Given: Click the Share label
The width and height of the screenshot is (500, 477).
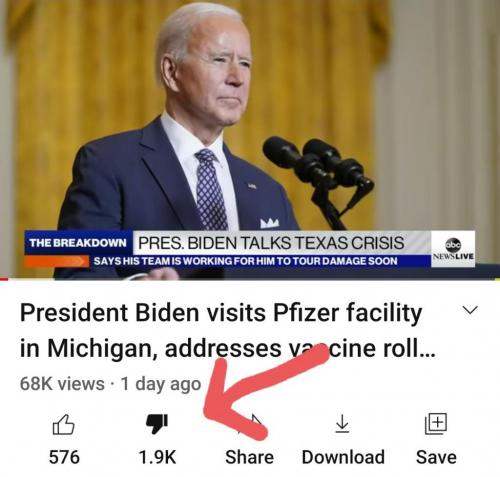Looking at the screenshot, I should coord(249,457).
